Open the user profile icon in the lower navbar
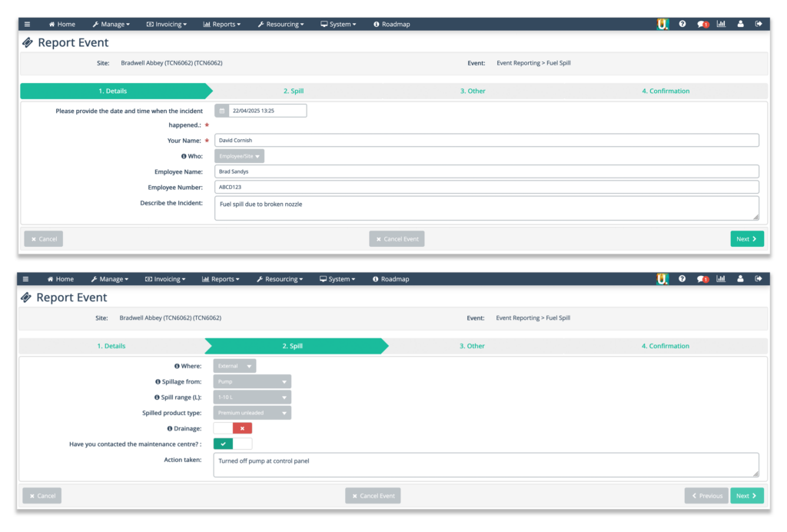Screen dimensions: 787x532 739,279
